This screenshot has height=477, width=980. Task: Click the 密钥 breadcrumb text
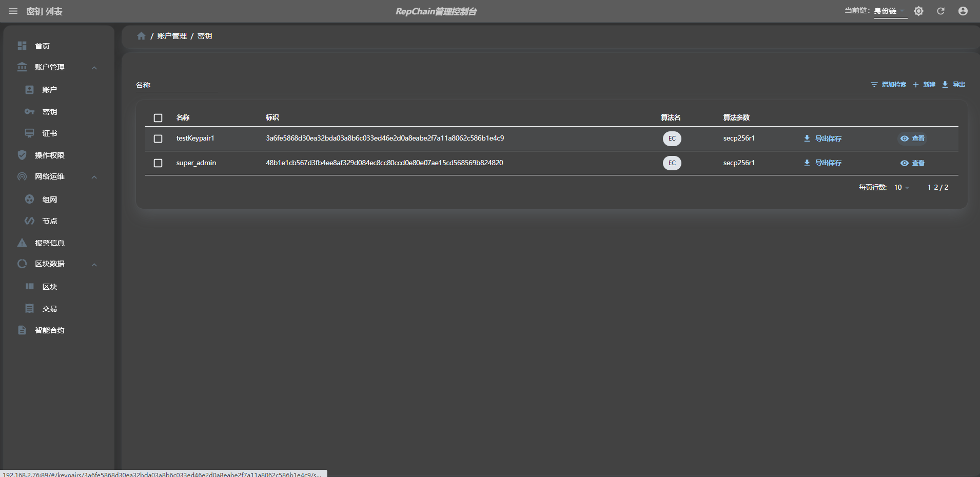coord(205,36)
